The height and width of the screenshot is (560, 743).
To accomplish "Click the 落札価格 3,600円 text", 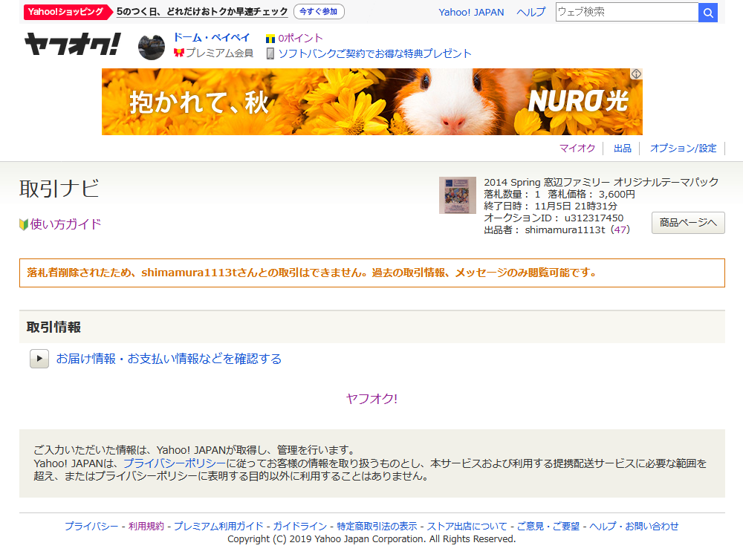I will 591,195.
